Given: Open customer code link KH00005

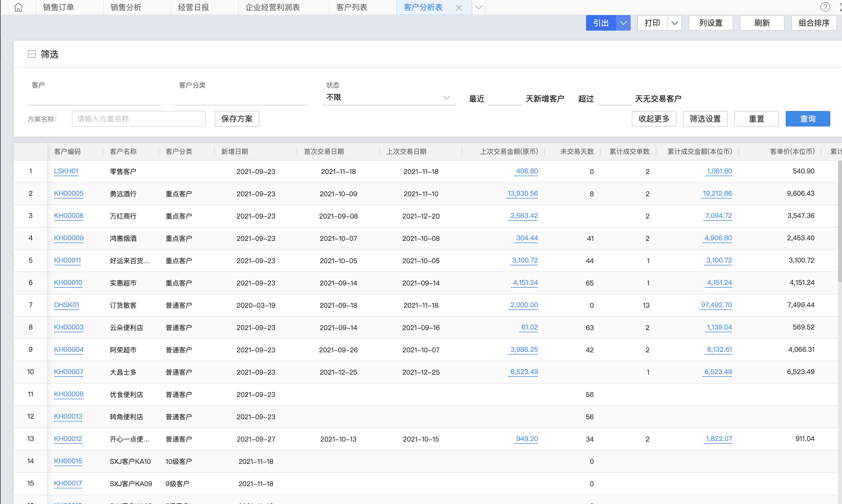Looking at the screenshot, I should [69, 193].
